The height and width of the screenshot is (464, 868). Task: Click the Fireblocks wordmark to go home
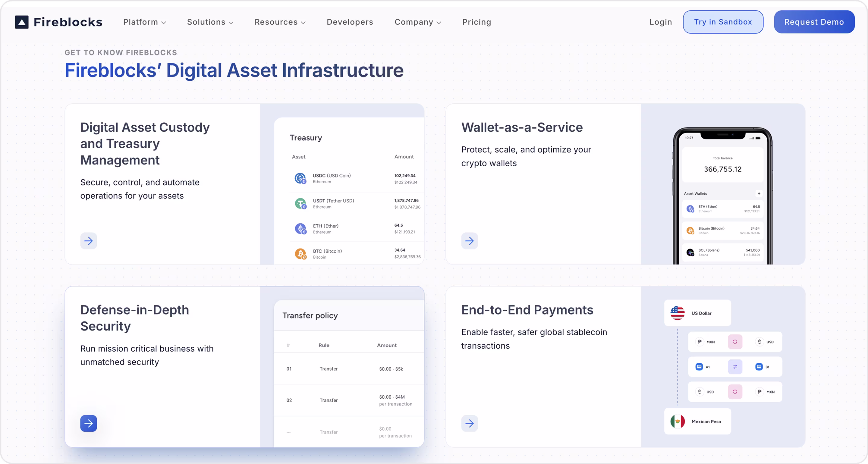point(68,22)
